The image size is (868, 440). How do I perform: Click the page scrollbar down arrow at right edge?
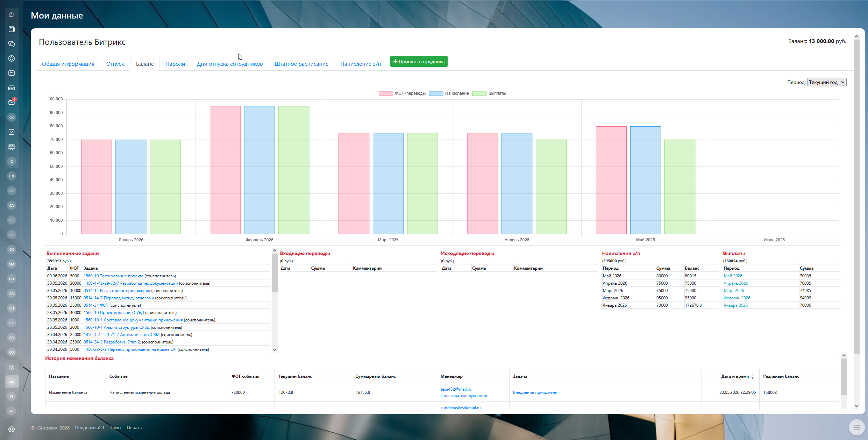tap(856, 406)
